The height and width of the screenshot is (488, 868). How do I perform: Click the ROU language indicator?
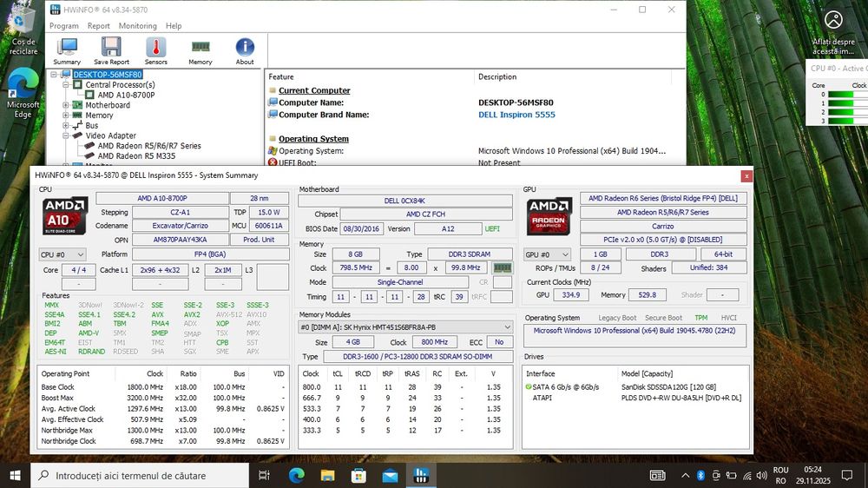780,475
